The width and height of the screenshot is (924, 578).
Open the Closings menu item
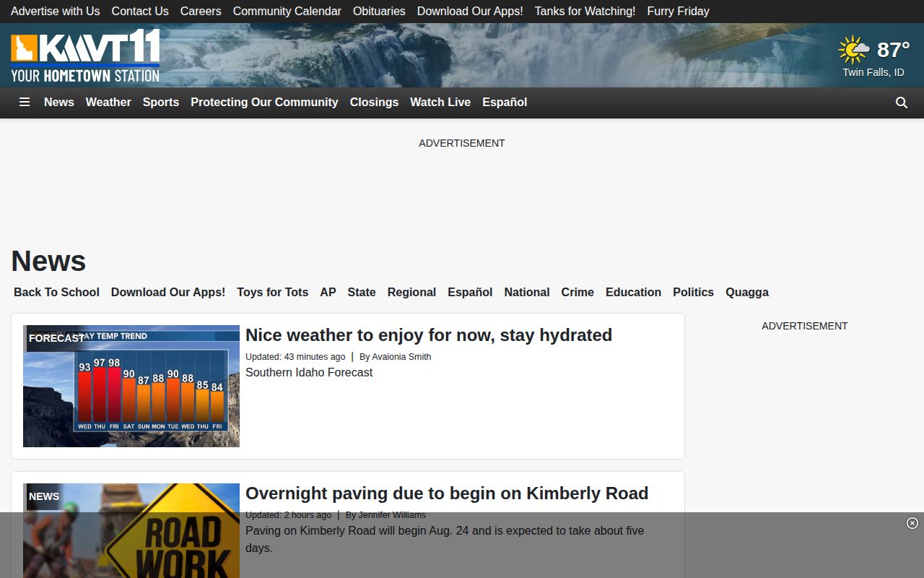[x=374, y=103]
